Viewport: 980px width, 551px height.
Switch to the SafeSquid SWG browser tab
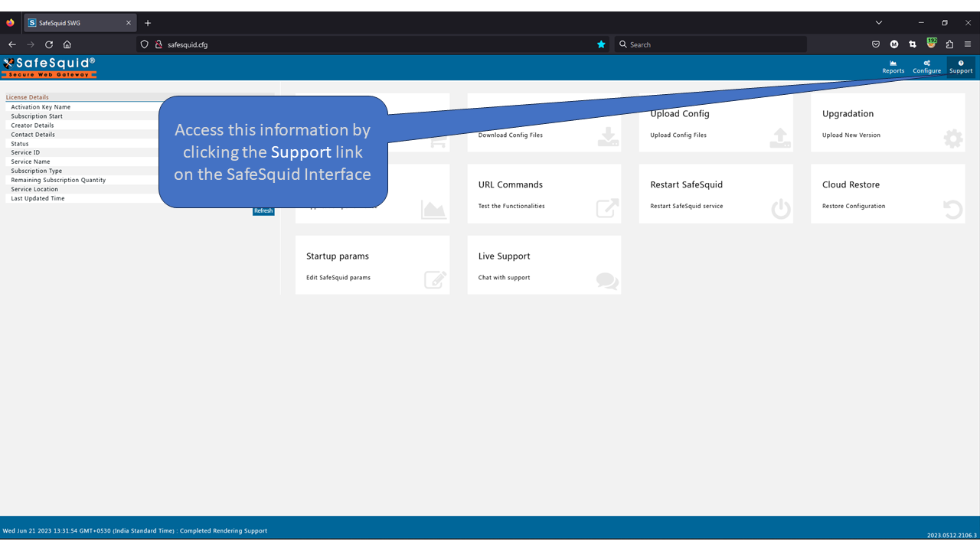point(80,23)
